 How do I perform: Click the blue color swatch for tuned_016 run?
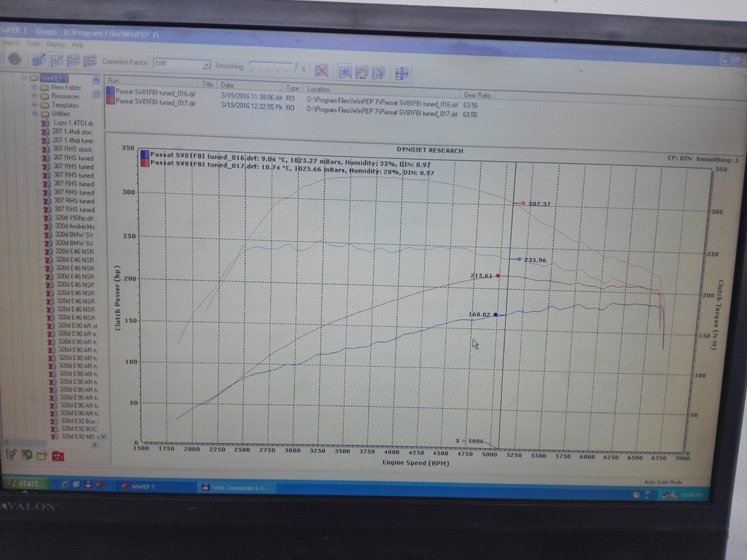pyautogui.click(x=110, y=91)
